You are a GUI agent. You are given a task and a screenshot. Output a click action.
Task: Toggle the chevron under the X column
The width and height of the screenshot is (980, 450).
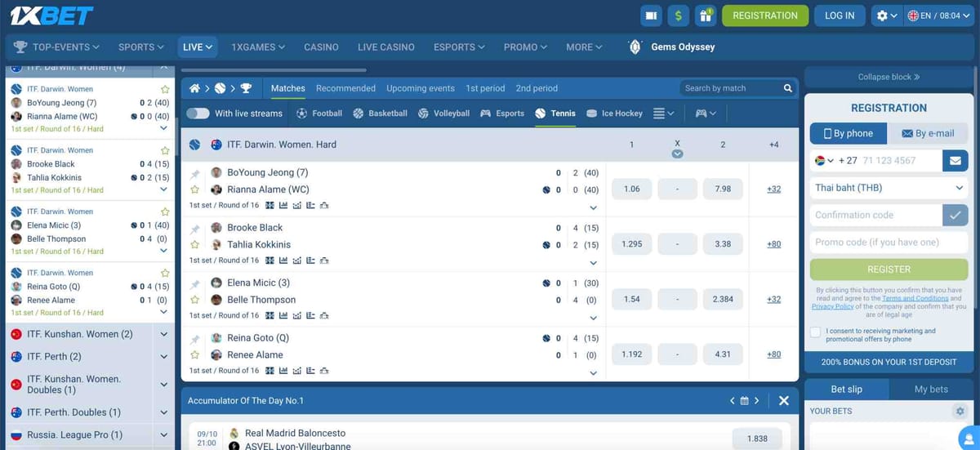677,154
